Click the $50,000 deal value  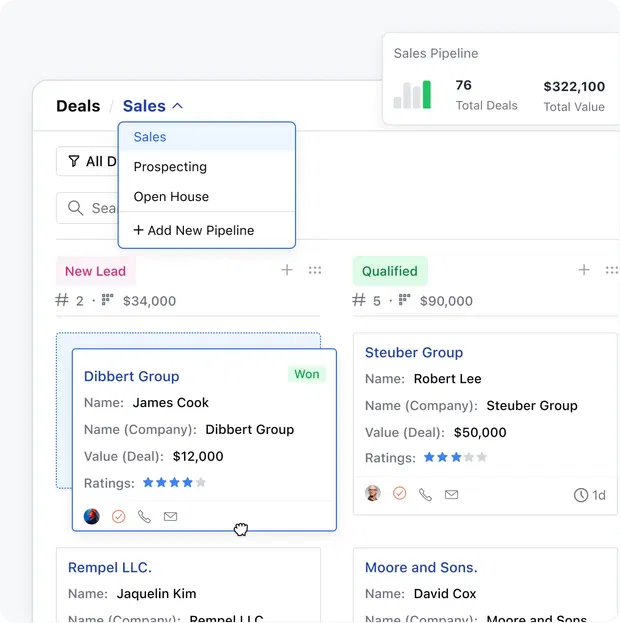[480, 432]
